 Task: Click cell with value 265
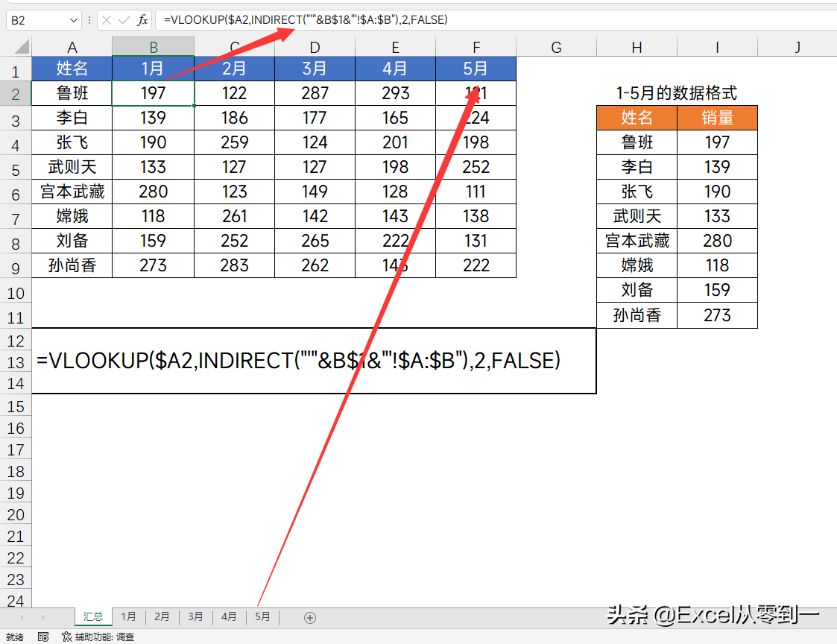click(x=315, y=240)
